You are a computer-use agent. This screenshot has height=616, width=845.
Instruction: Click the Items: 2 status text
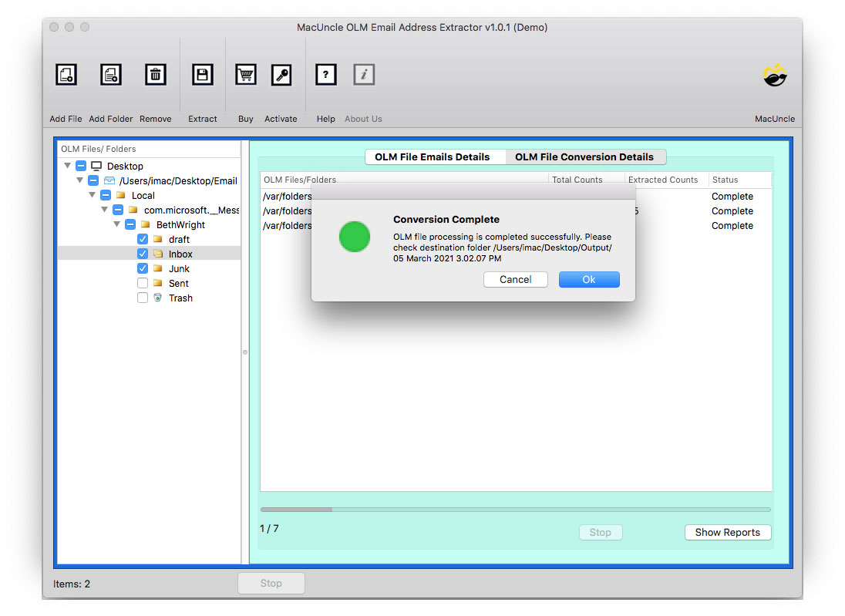(x=72, y=584)
